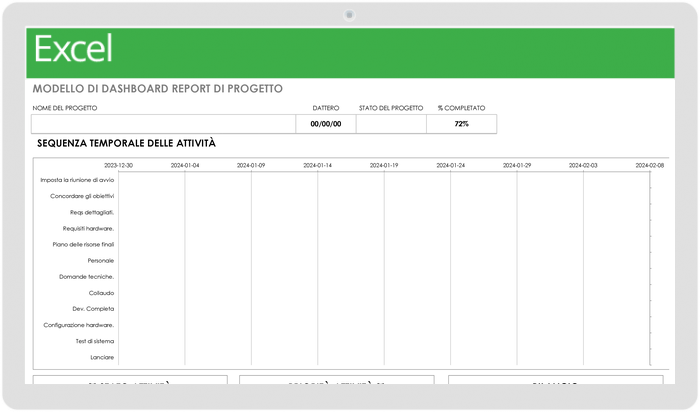Click the empty STATO DEL PROGETTO cell
This screenshot has height=412, width=700.
[391, 124]
